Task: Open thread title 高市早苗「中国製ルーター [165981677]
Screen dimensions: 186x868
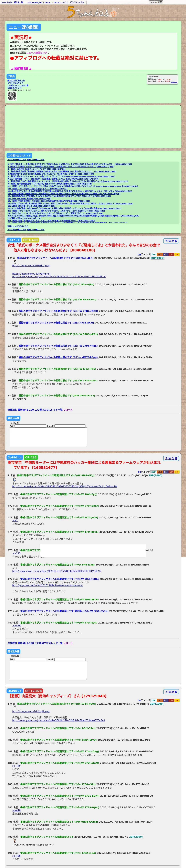Action: [x=84, y=465]
